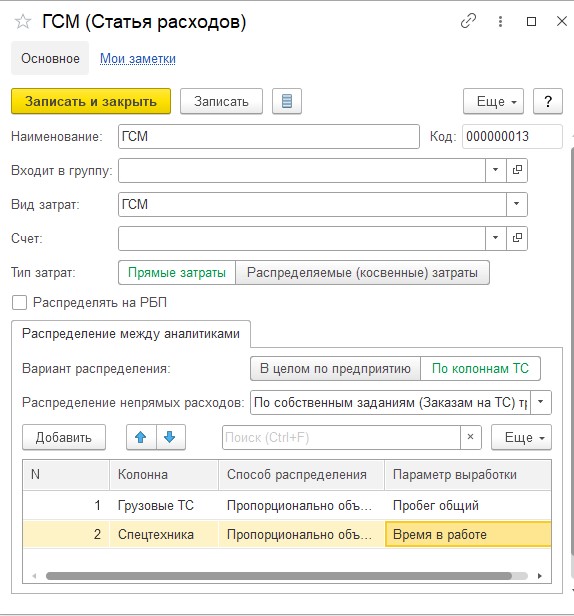Image resolution: width=574 pixels, height=616 pixels.
Task: Click the Добавить button
Action: [x=64, y=437]
